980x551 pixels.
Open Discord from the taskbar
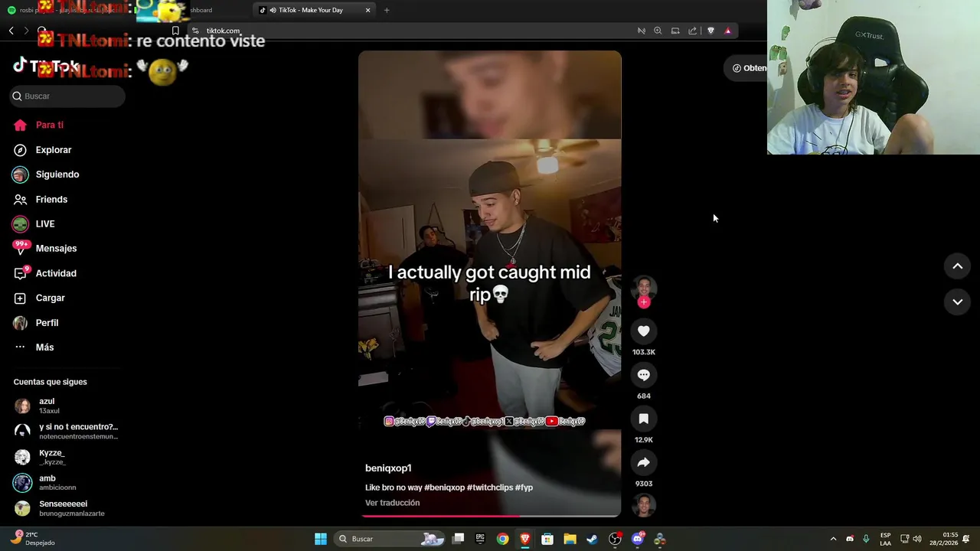point(638,539)
